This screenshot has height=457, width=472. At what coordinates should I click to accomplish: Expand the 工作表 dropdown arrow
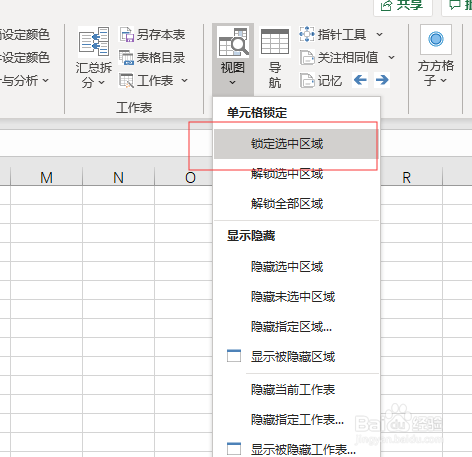pos(185,81)
